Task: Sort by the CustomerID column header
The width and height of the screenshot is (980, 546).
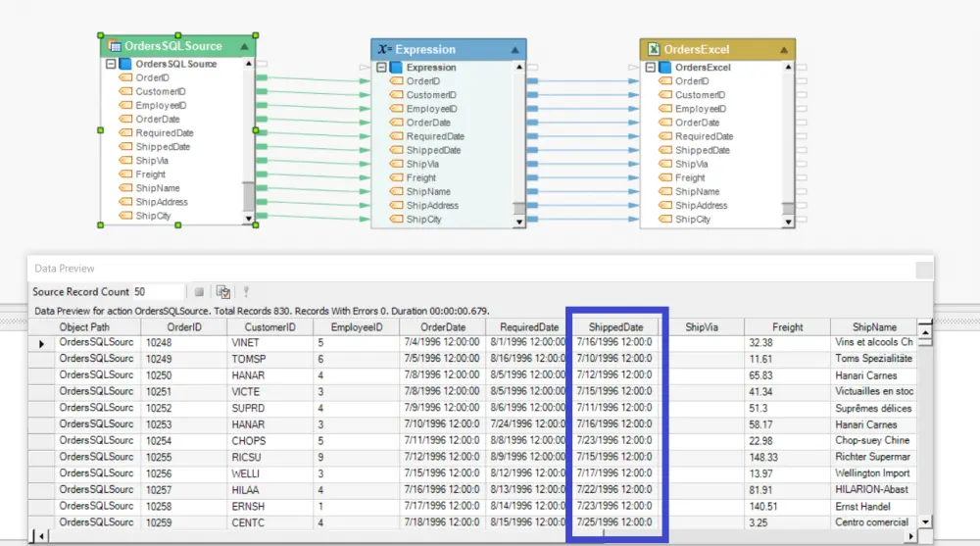Action: point(270,327)
